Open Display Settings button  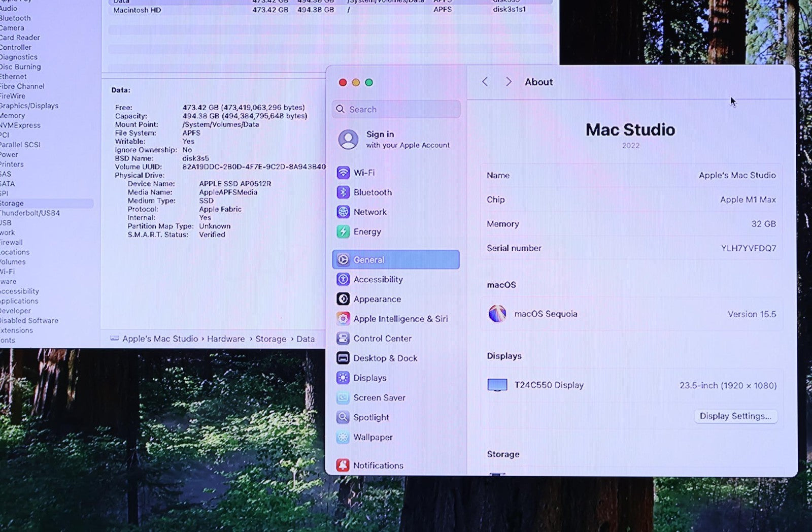pos(735,416)
